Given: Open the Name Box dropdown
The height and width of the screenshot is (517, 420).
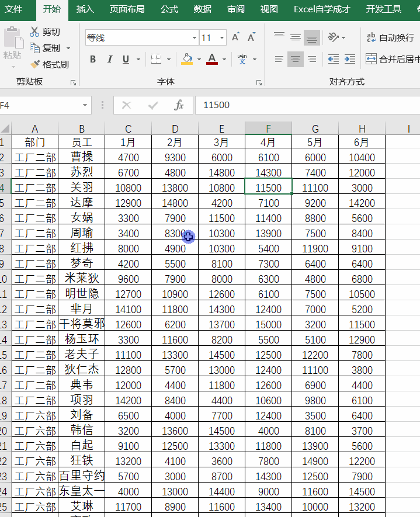Looking at the screenshot, I should (x=85, y=105).
